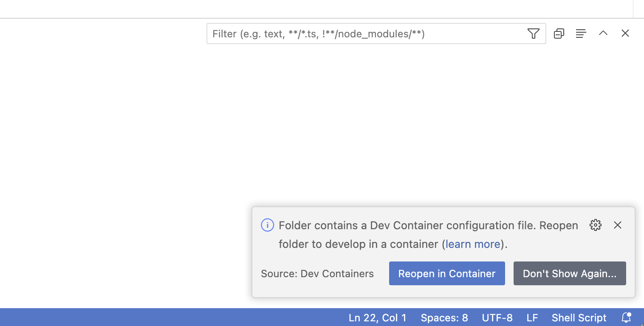Dismiss the Dev Containers notification
Viewport: 644px width, 326px height.
tap(617, 225)
